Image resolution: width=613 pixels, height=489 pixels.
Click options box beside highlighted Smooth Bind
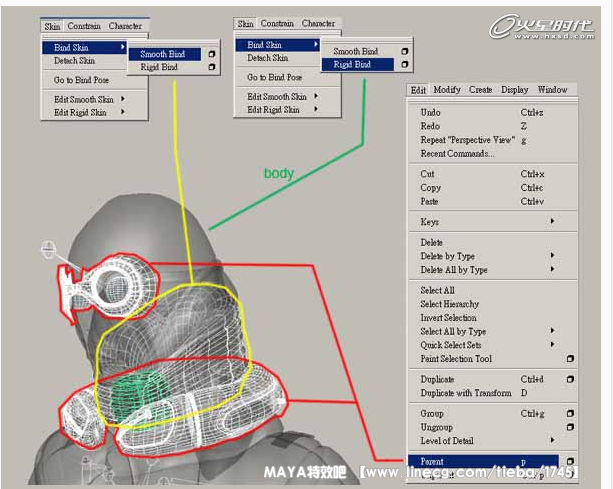pyautogui.click(x=211, y=54)
